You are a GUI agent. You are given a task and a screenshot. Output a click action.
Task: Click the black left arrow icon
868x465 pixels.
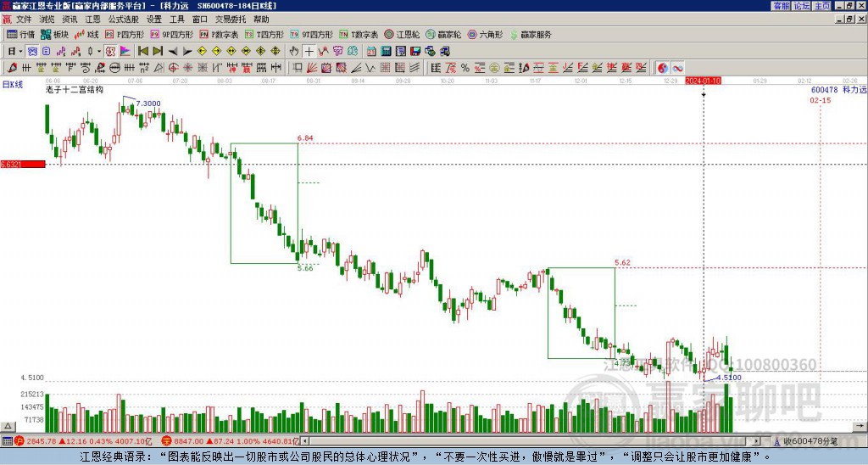tap(173, 52)
